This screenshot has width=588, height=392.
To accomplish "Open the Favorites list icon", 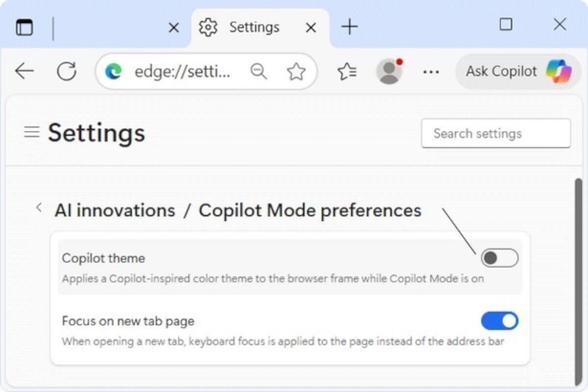I will [x=347, y=71].
